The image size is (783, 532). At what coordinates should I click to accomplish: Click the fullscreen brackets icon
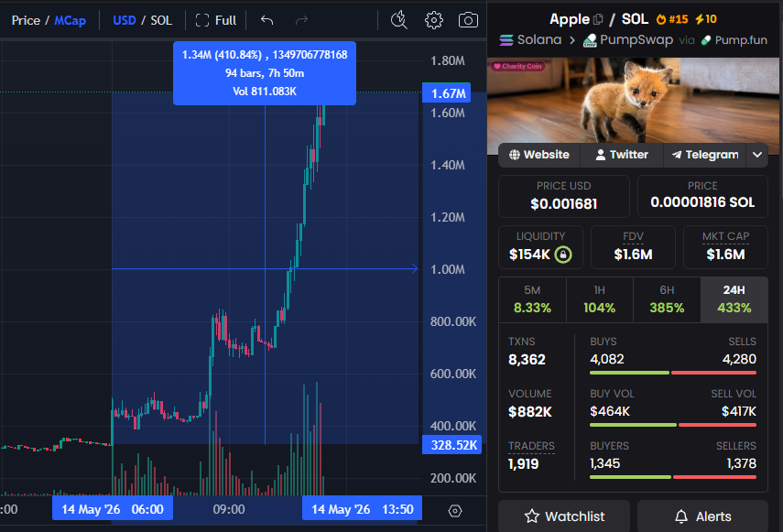pos(202,20)
